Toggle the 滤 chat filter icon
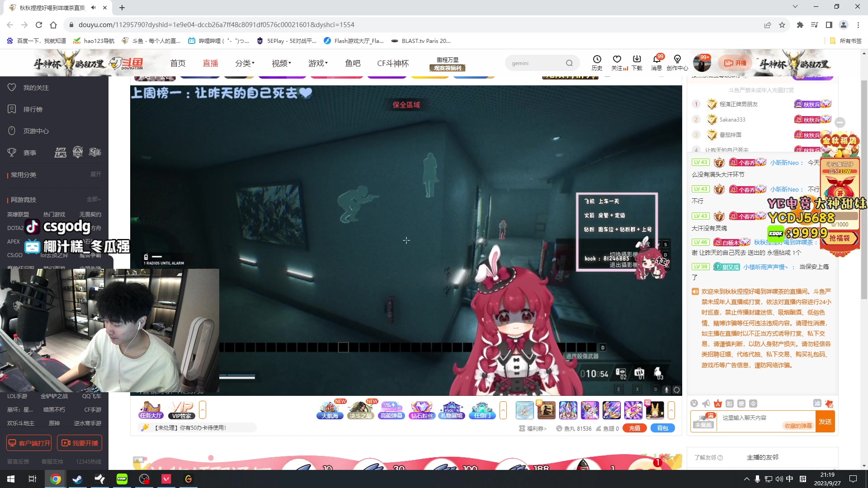 (817, 404)
